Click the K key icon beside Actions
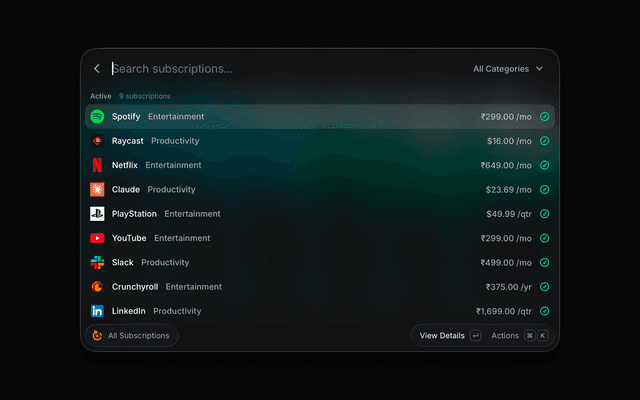The width and height of the screenshot is (640, 400). coord(542,336)
